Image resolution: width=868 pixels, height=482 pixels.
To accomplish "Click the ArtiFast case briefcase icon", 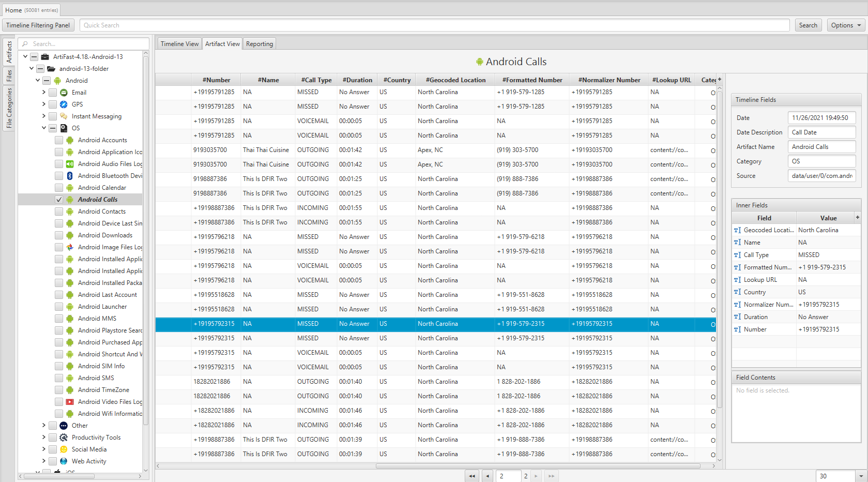I will click(x=45, y=57).
